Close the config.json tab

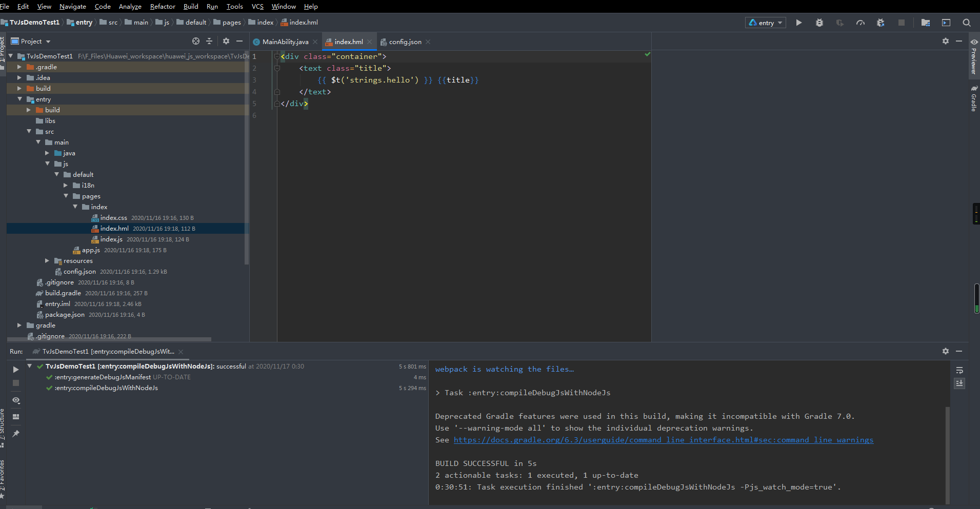click(428, 42)
